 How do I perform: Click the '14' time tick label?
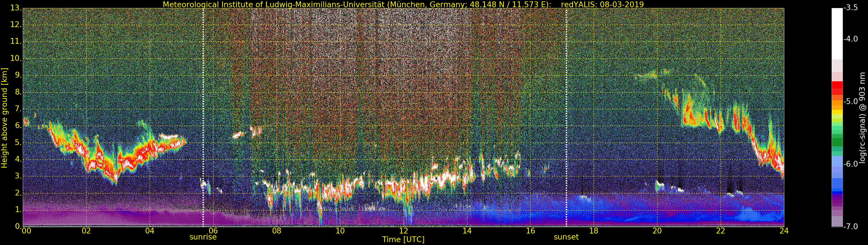pos(467,231)
